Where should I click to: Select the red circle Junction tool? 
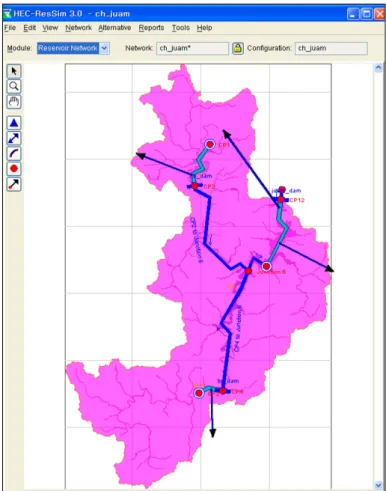point(14,169)
